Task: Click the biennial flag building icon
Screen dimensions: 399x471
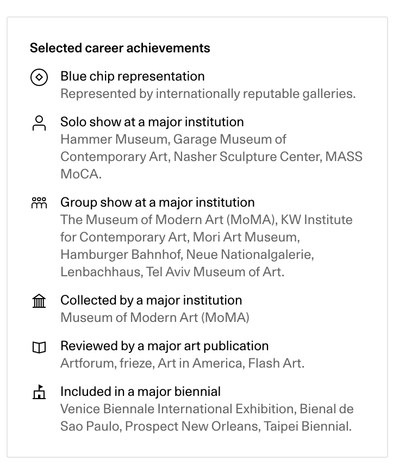Action: [39, 392]
